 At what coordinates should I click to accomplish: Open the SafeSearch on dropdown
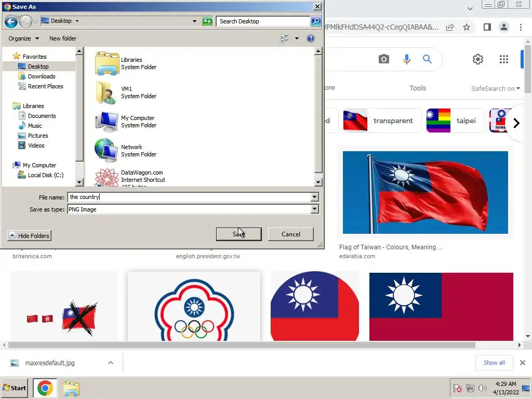coord(495,88)
